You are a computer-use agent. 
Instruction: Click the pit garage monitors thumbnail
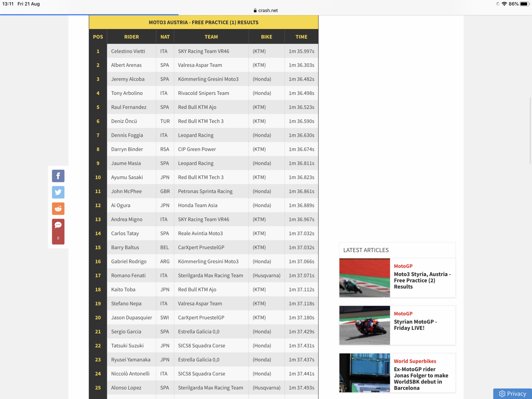[x=364, y=373]
